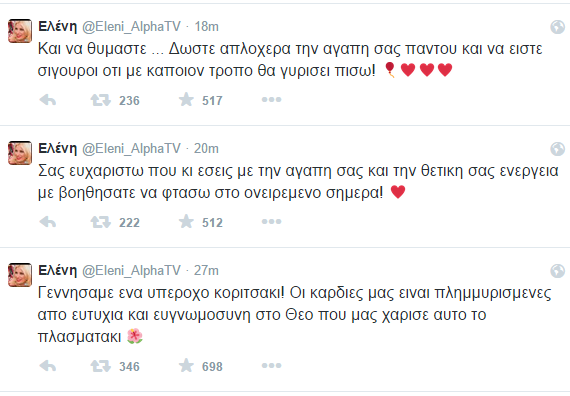Click the globe icon on the 18m tweet
Image resolution: width=570 pixels, height=396 pixels.
(558, 27)
